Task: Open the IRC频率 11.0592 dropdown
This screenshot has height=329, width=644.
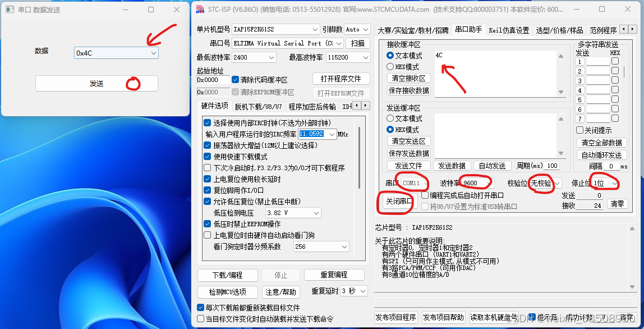Action: pyautogui.click(x=318, y=134)
